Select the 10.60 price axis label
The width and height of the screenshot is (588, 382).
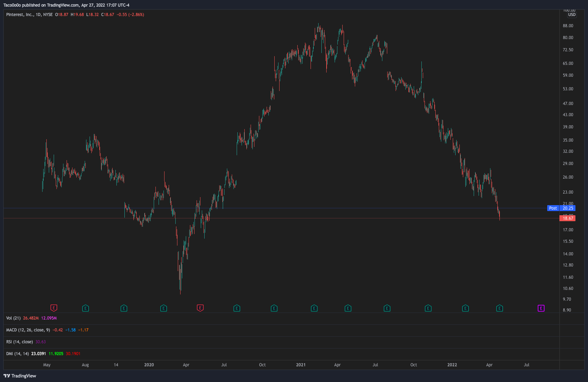click(x=568, y=289)
